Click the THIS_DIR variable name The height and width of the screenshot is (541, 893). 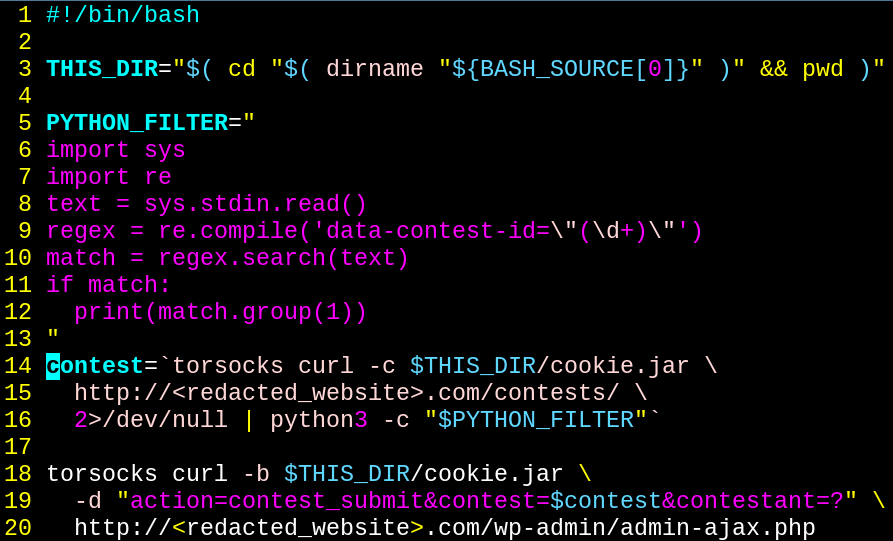click(102, 69)
